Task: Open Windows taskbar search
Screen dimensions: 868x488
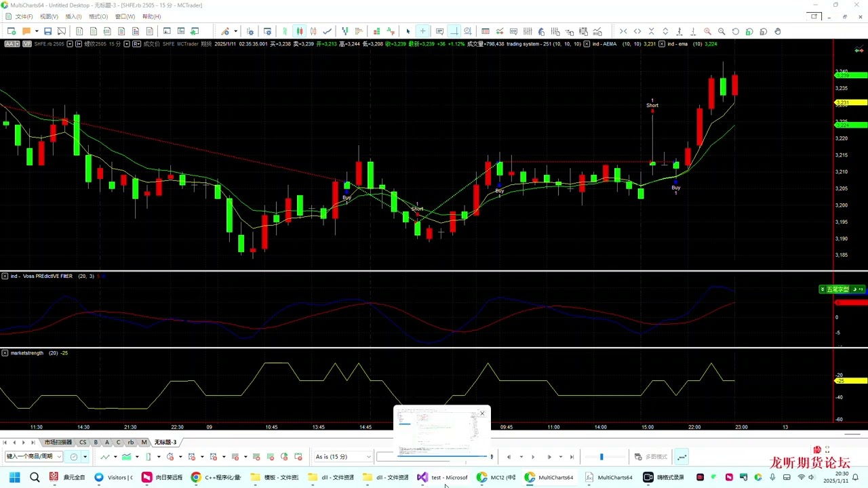Action: click(x=35, y=477)
